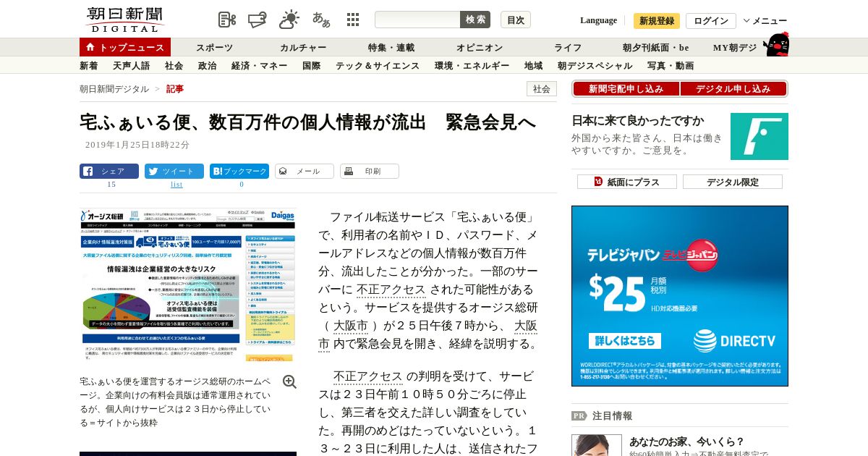Viewport: 868px width, 456px height.
Task: Share article via Facebook シェア button
Action: (x=109, y=172)
